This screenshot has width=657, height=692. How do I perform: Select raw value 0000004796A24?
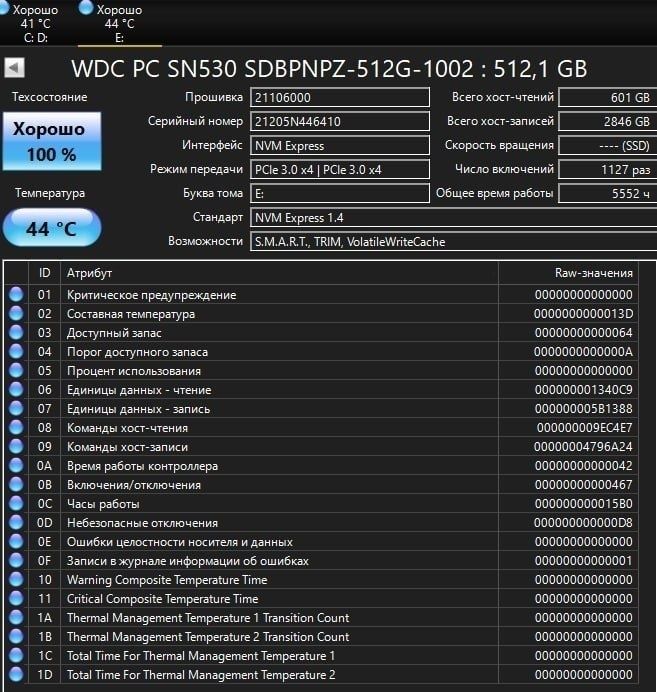(583, 447)
